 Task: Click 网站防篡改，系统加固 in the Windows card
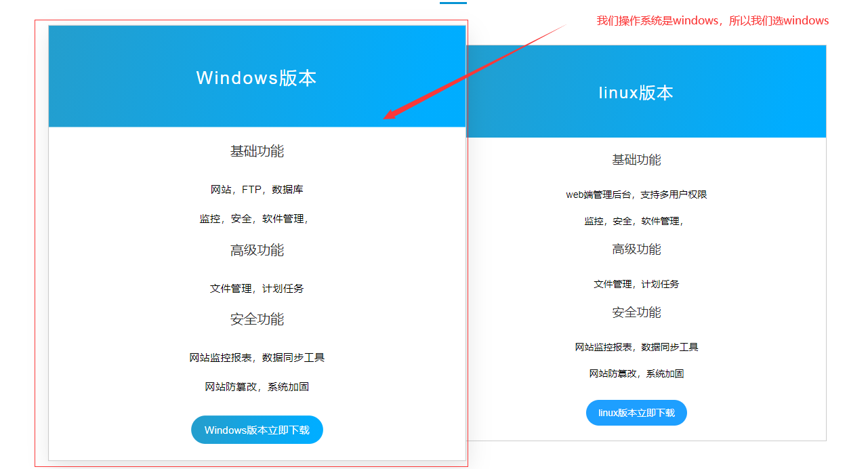tap(257, 387)
